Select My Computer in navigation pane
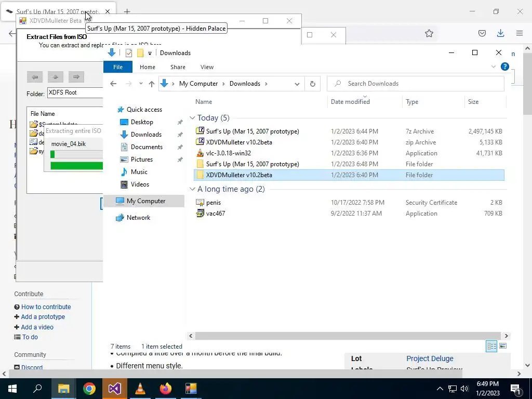Viewport: 532px width, 399px height. tap(146, 201)
